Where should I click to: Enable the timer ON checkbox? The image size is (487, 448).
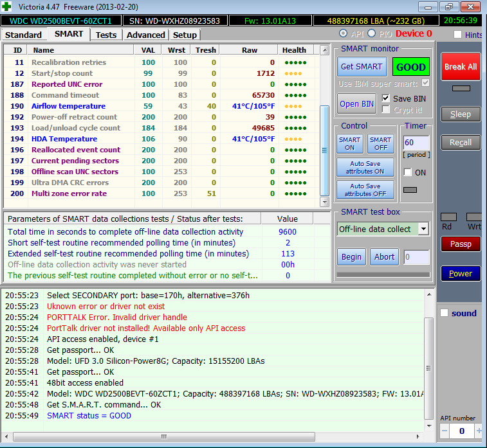pos(407,172)
